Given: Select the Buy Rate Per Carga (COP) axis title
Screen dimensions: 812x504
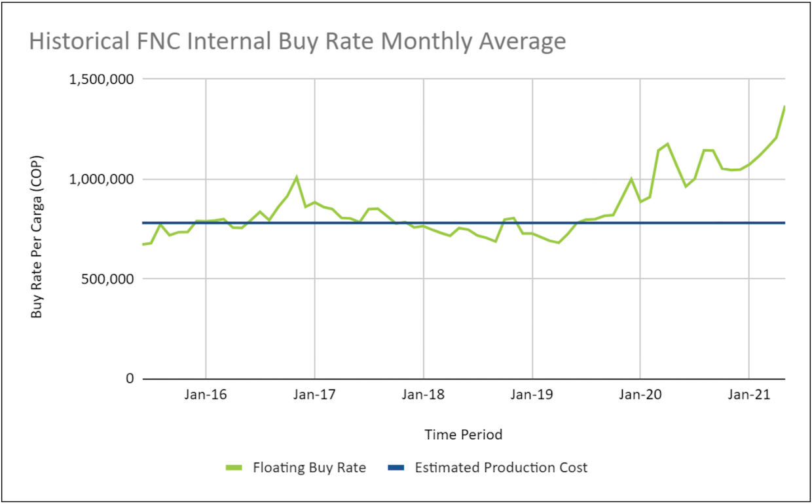Looking at the screenshot, I should coord(37,228).
